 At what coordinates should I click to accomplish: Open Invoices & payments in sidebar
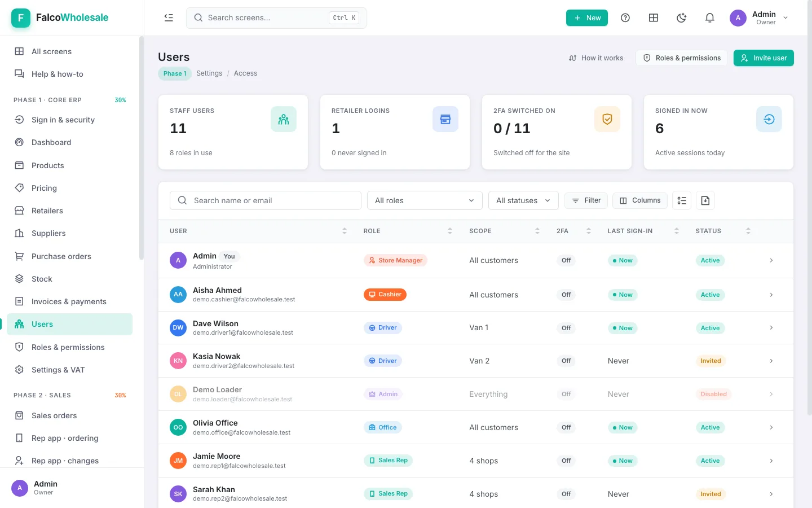[x=70, y=301]
